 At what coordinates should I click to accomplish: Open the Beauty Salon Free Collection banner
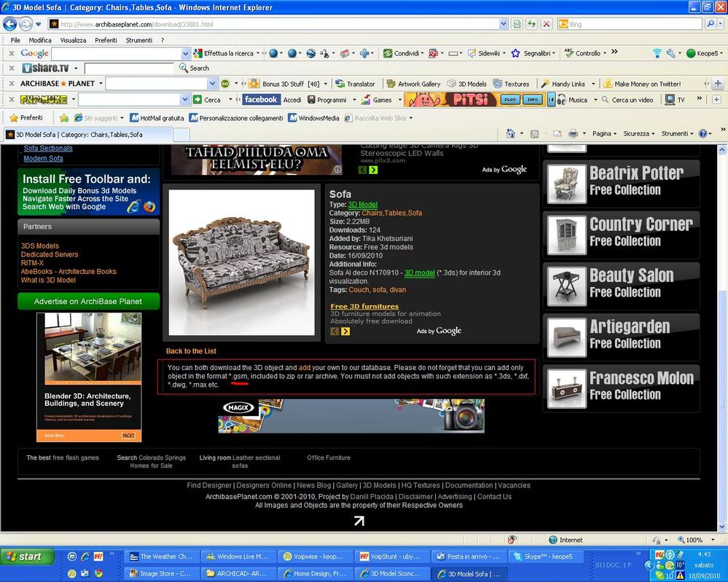[621, 286]
